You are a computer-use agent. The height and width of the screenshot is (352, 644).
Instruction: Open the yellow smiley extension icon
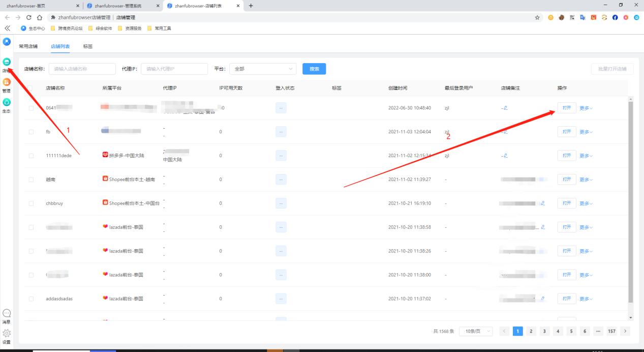point(550,18)
